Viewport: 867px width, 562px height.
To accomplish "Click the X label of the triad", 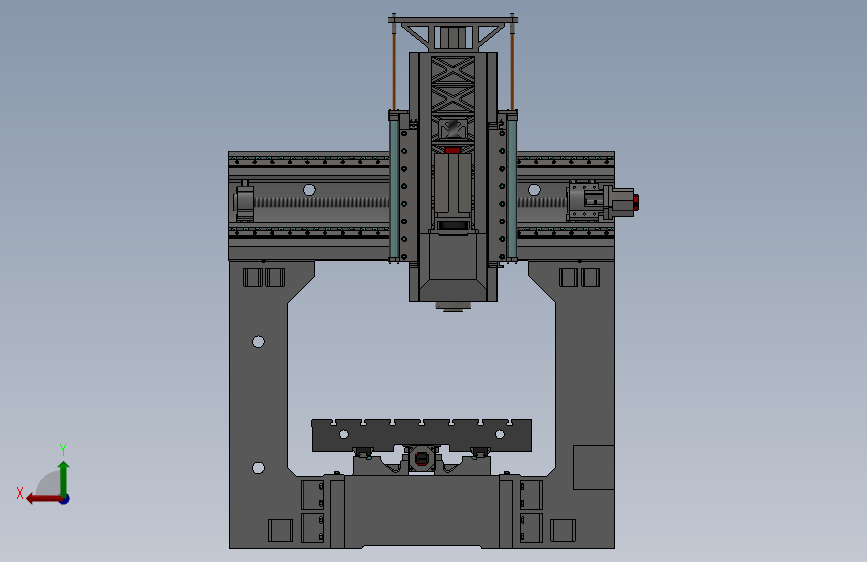I will (20, 493).
